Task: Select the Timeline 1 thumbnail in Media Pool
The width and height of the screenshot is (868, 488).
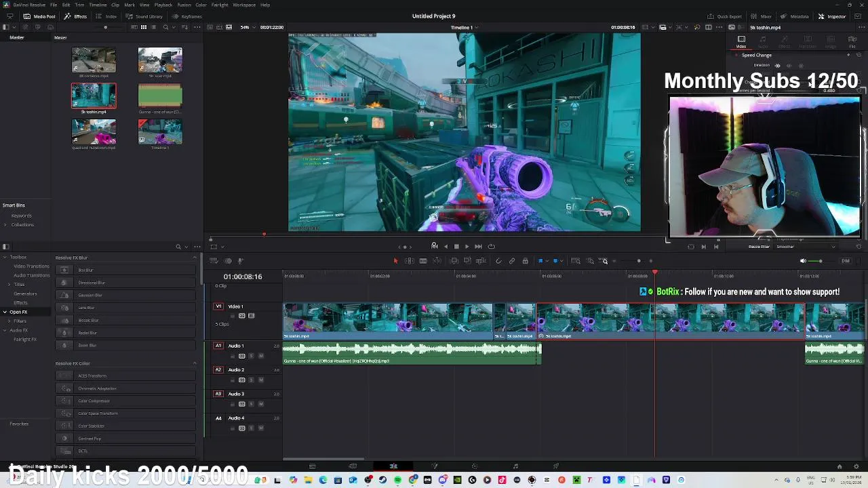Action: (x=160, y=134)
